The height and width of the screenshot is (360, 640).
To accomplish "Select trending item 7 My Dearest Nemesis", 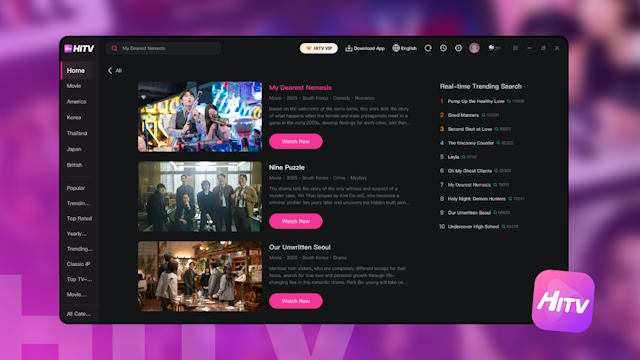I will 469,185.
